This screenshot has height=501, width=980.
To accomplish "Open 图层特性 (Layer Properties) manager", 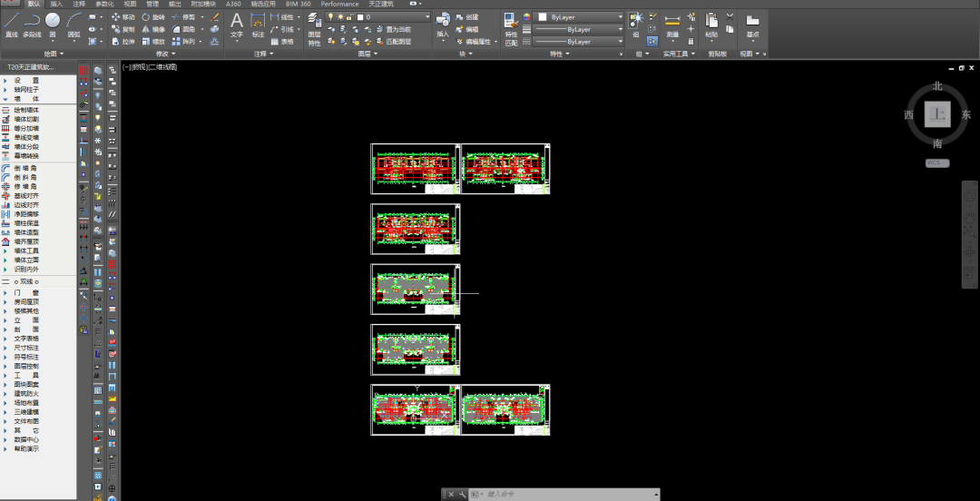I will click(x=314, y=30).
